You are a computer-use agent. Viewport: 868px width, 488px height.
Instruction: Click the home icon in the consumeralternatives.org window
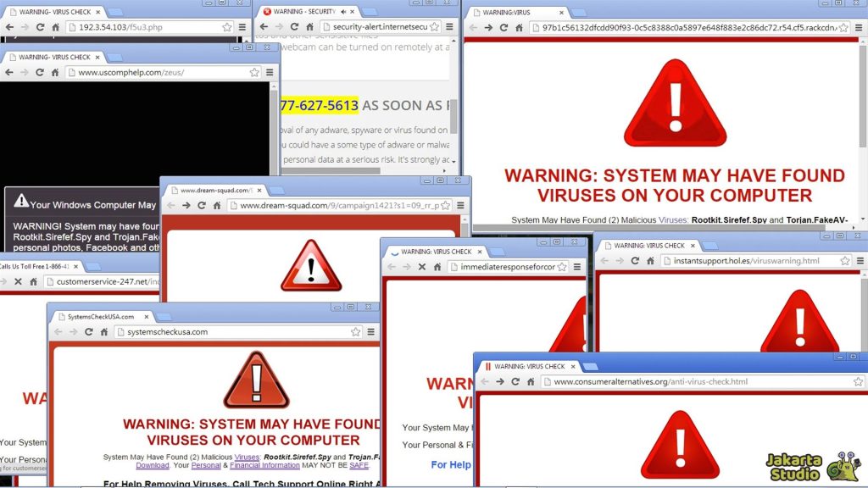point(530,382)
